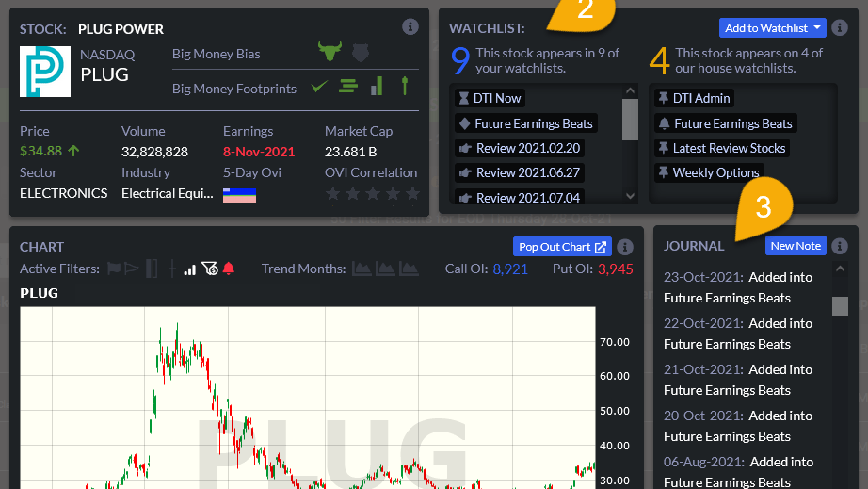Open the Review 2021.07.04 watchlist
Viewport: 868px width, 489px height.
tap(520, 197)
